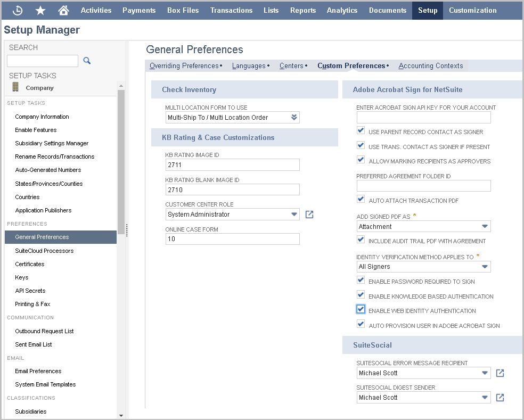Open API Secrets link

click(30, 291)
